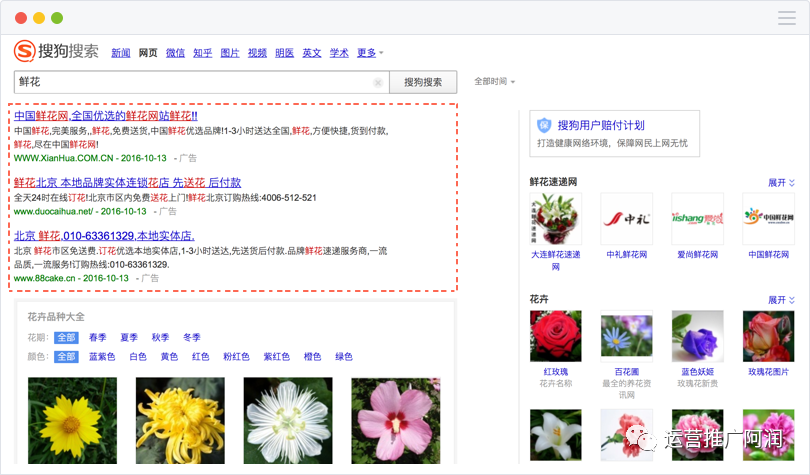This screenshot has width=810, height=475.
Task: Open the 中礼鲜花网 logo
Action: point(627,218)
